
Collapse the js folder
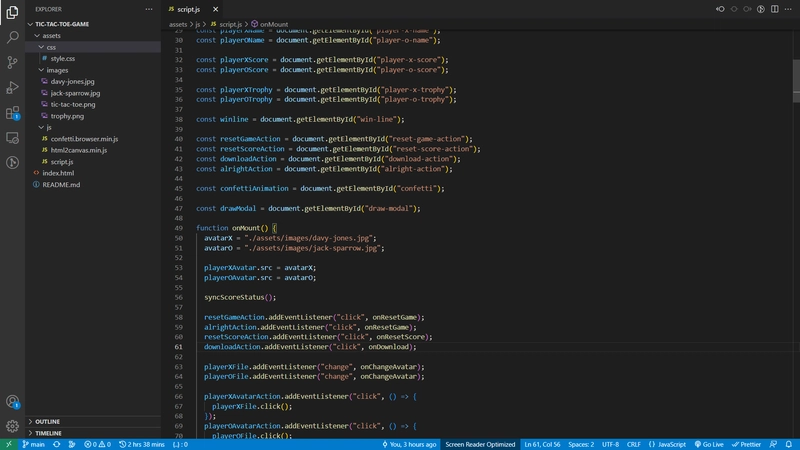pos(93,127)
